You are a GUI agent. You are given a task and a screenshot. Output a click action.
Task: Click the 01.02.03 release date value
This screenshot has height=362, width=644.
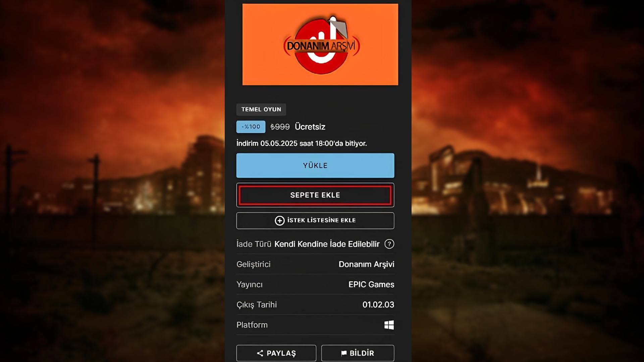tap(378, 304)
